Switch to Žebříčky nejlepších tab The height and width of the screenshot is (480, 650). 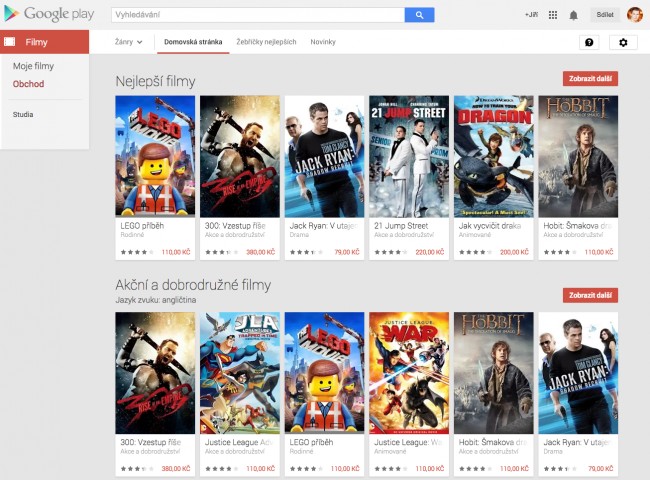[265, 42]
